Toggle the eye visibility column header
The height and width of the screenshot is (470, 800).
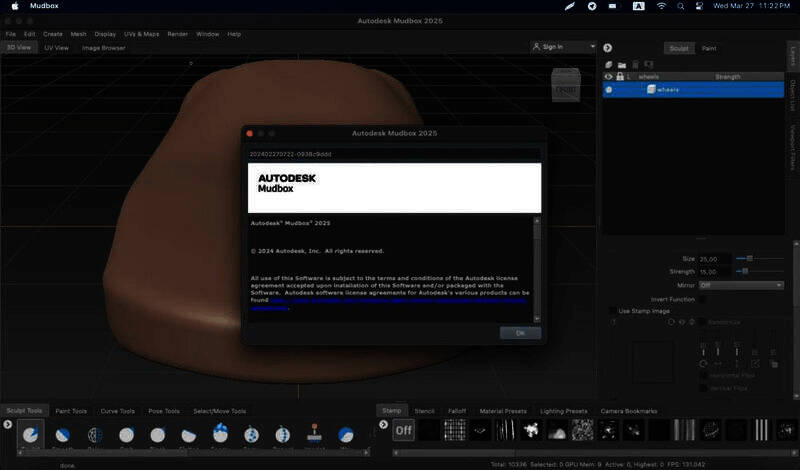pyautogui.click(x=608, y=77)
